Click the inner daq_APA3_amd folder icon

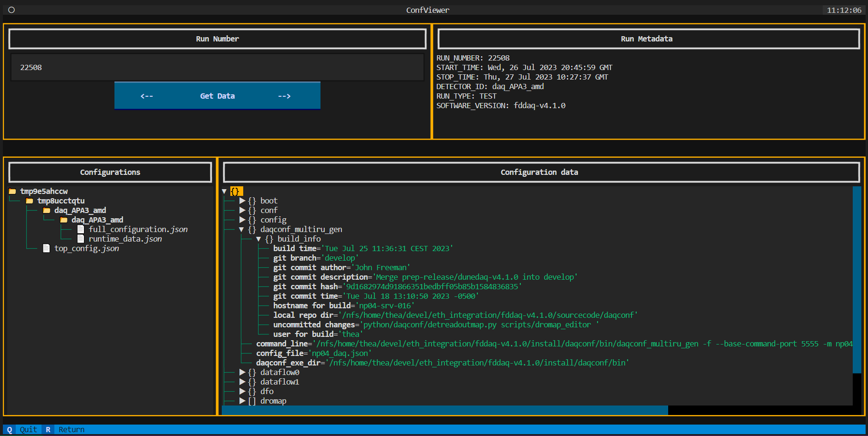tap(64, 220)
